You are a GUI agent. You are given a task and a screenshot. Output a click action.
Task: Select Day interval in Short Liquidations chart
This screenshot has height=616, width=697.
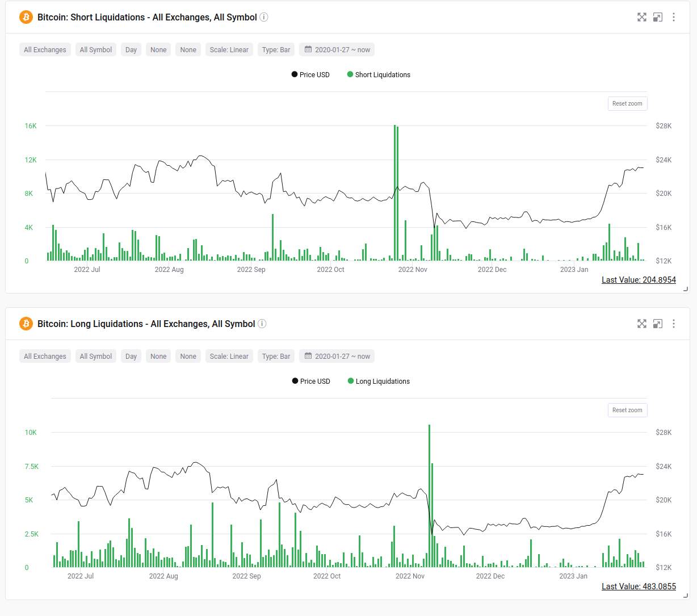coord(131,50)
